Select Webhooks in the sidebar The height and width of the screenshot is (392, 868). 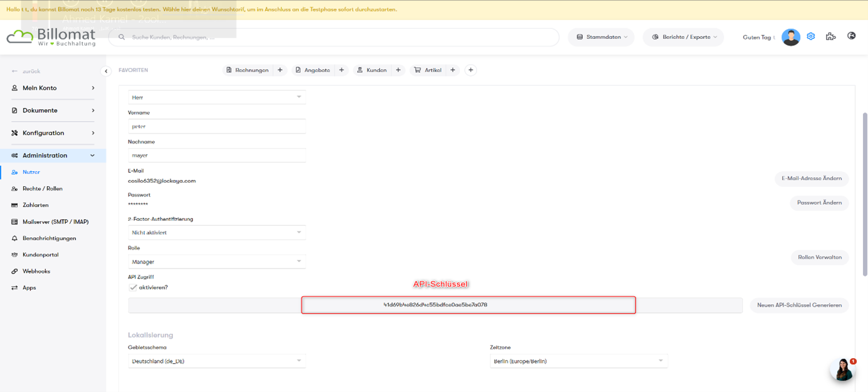36,271
